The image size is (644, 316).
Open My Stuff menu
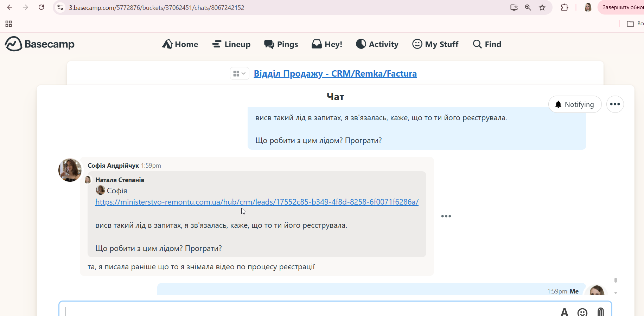435,44
